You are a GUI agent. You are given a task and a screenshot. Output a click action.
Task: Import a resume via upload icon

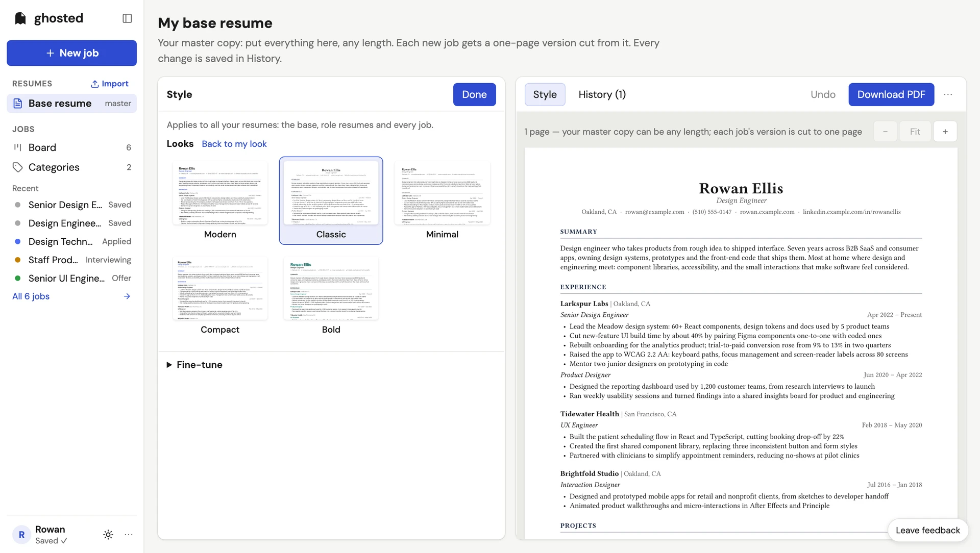tap(110, 84)
